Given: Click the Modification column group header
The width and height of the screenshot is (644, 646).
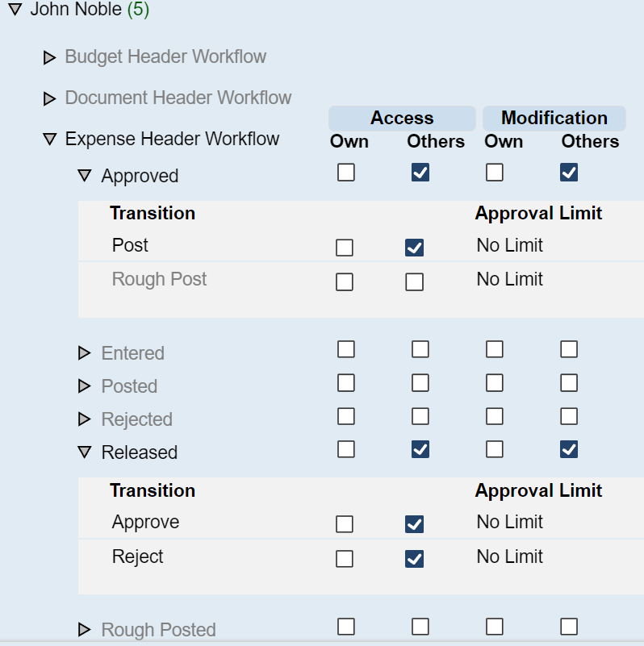Looking at the screenshot, I should pyautogui.click(x=554, y=118).
